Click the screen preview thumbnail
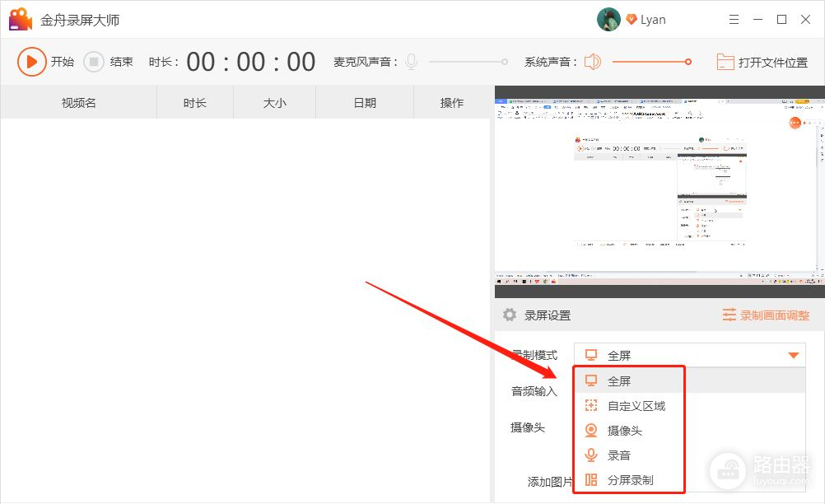 pos(659,191)
